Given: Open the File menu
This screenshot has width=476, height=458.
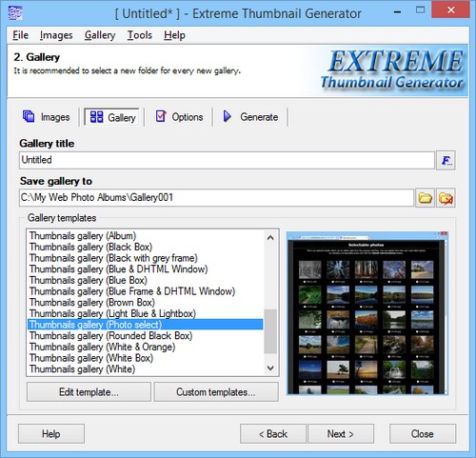Looking at the screenshot, I should click(20, 35).
